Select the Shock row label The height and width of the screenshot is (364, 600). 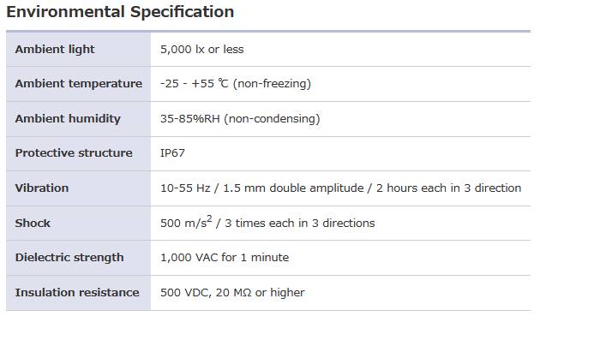coord(33,224)
